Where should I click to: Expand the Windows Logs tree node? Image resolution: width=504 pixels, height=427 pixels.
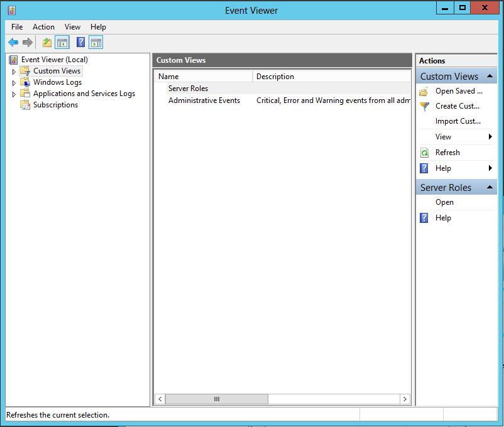tap(14, 83)
